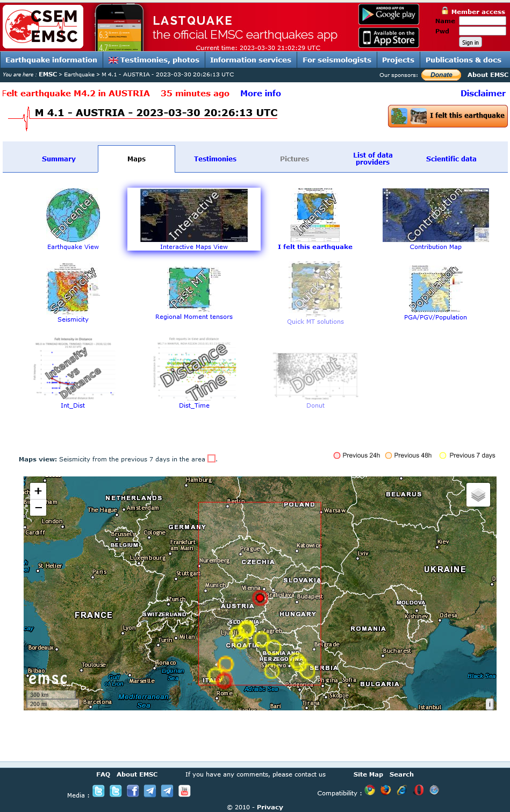Click the yellow Previous 7 days legend circle

pos(443,455)
